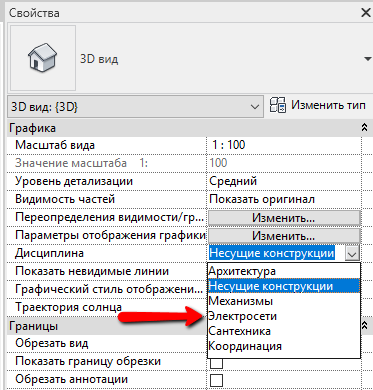Viewport: 373px width, 390px height.
Task: Expand the 3D вид: {3D} instance dropdown
Action: (x=255, y=107)
